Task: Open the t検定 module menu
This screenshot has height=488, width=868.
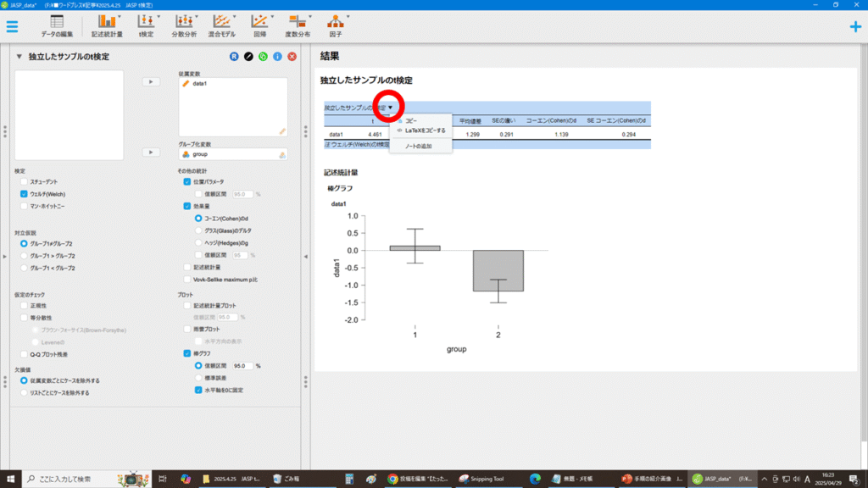Action: (146, 26)
